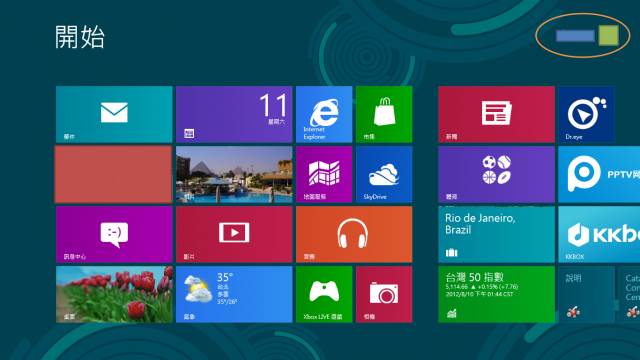
Task: Launch Internet Explorer tile
Action: [324, 114]
